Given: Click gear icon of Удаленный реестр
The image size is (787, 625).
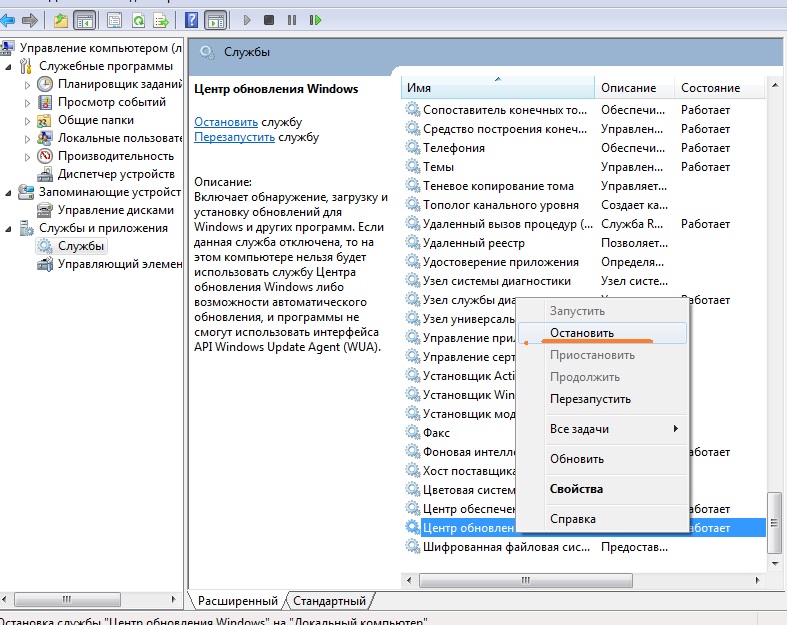Looking at the screenshot, I should pyautogui.click(x=413, y=242).
